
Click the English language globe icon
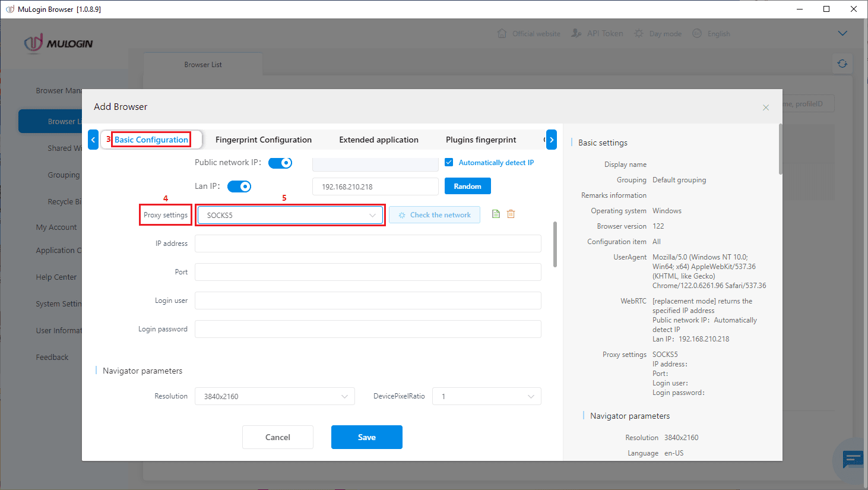coord(697,33)
